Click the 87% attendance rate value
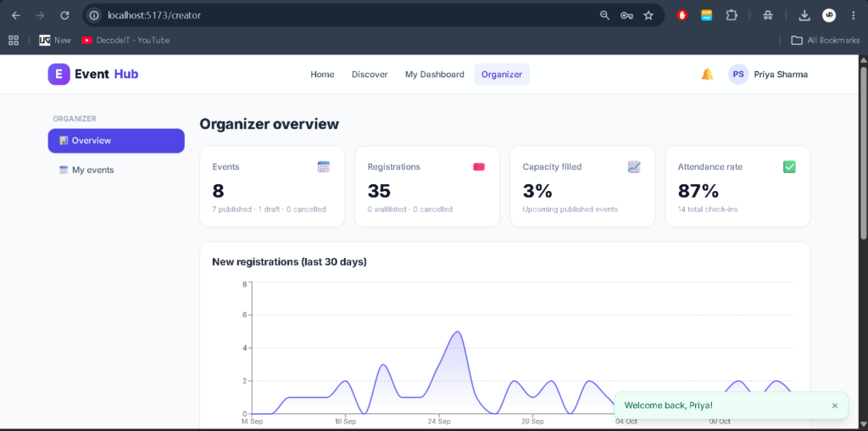The image size is (868, 431). [698, 191]
